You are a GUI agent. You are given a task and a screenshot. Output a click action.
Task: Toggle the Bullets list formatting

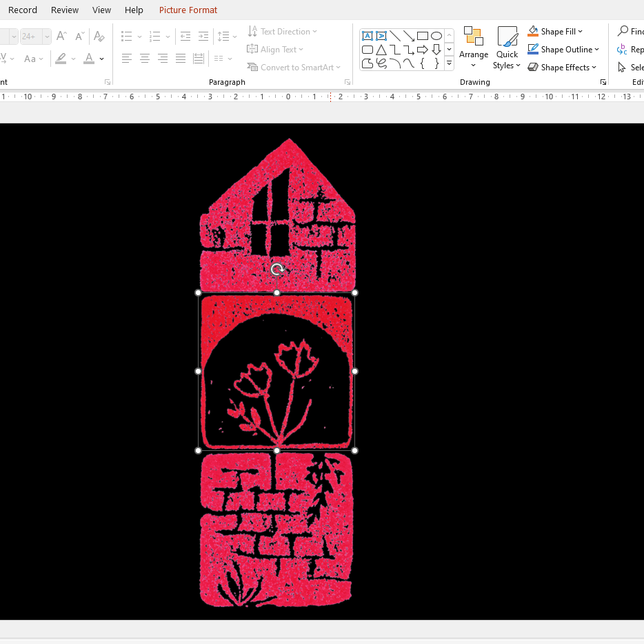tap(127, 36)
